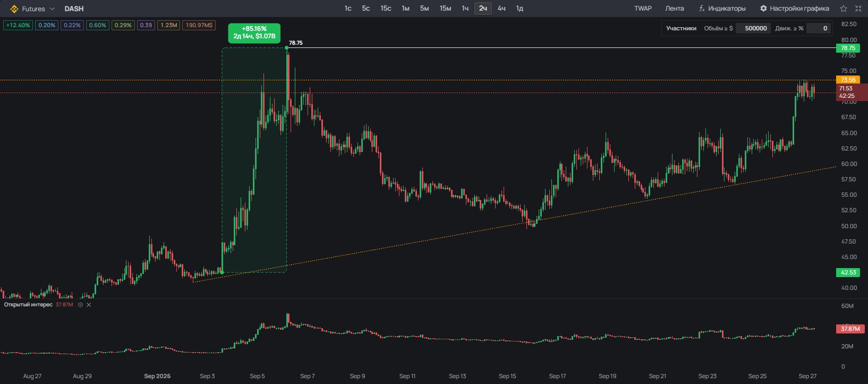The image size is (868, 384).
Task: Click the collapse fullscreen arrows icon
Action: click(858, 9)
